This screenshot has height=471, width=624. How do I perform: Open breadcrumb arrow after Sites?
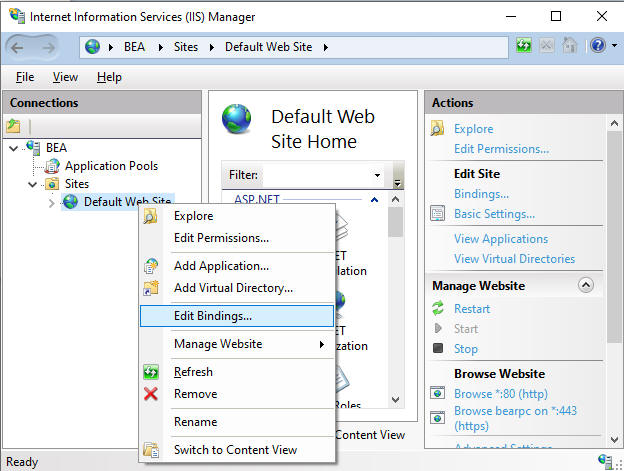(x=212, y=47)
